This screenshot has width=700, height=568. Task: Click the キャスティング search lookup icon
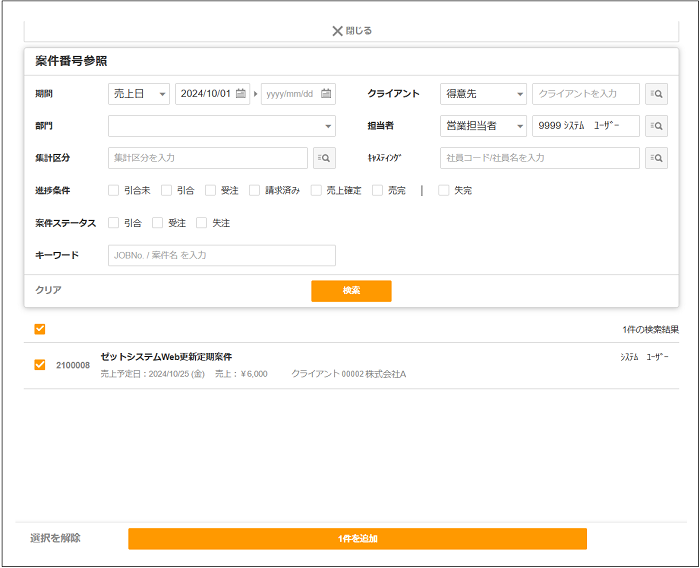tap(656, 158)
